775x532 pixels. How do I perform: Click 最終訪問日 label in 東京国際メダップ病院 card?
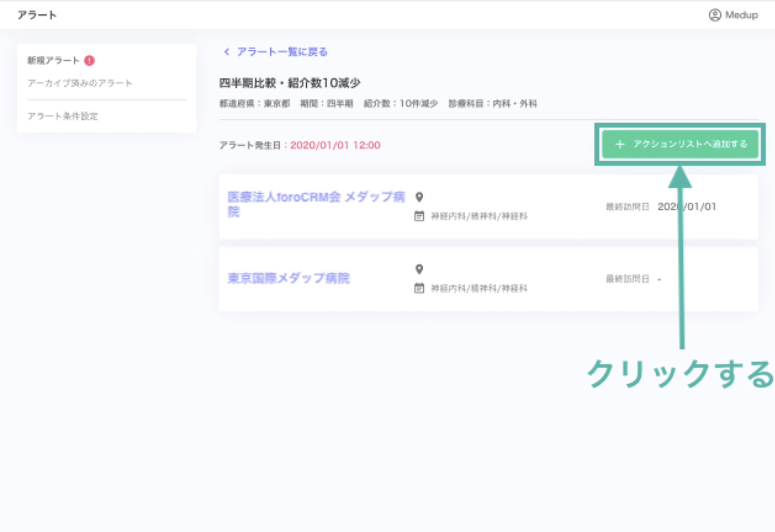click(628, 279)
